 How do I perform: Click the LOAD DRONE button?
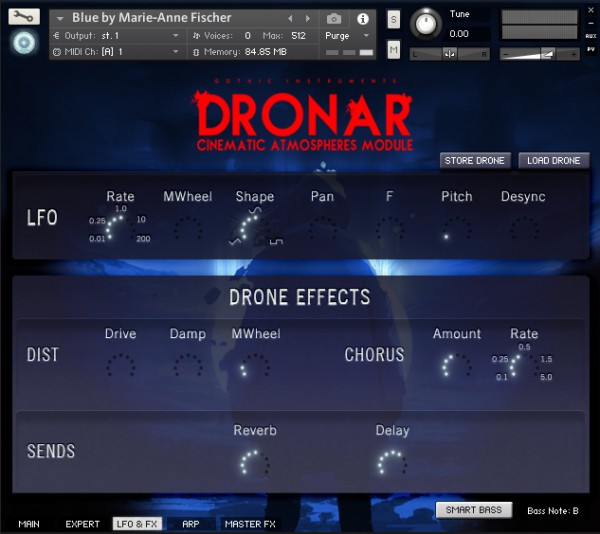[553, 161]
